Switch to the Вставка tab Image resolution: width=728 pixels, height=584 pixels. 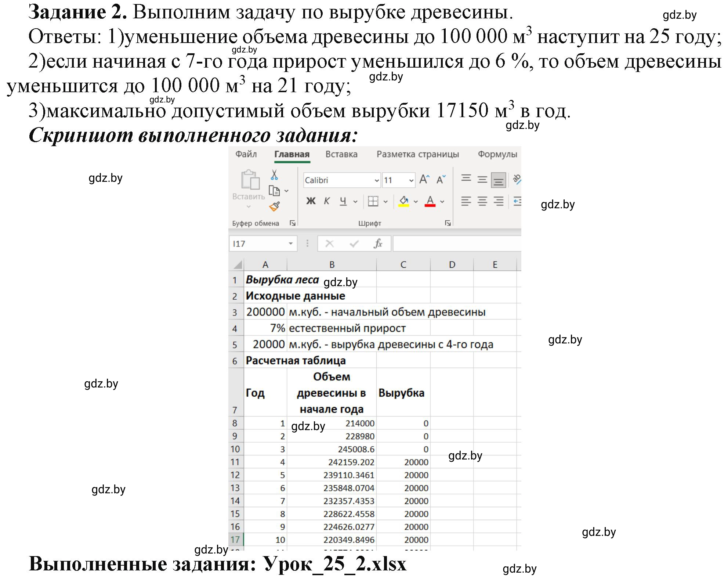pyautogui.click(x=341, y=154)
